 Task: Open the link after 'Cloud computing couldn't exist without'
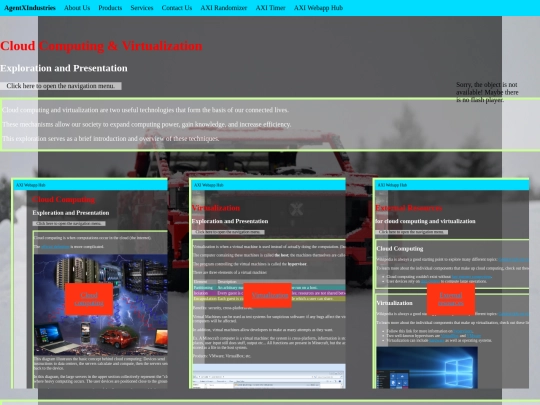(x=471, y=277)
